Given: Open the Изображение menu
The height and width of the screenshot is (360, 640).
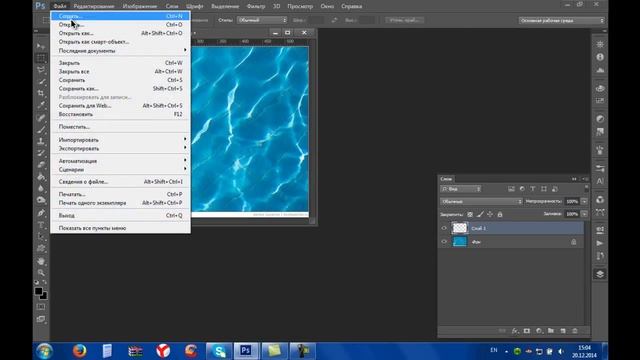Looking at the screenshot, I should coord(140,6).
